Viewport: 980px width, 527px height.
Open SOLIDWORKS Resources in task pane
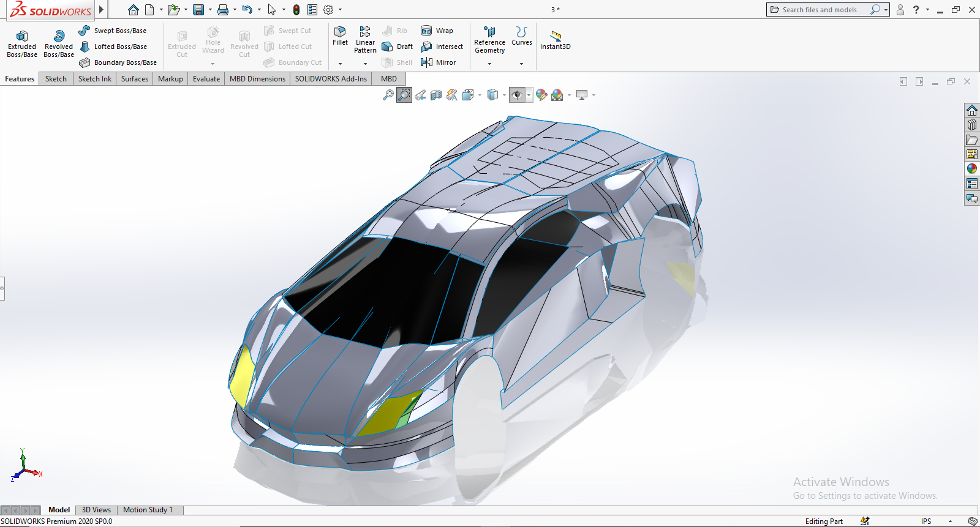coord(972,110)
